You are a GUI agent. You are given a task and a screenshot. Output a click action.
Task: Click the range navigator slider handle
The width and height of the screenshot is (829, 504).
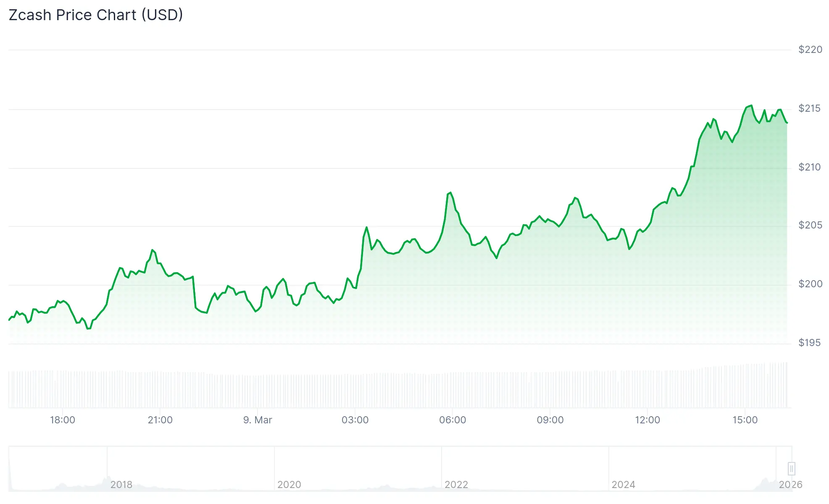point(792,470)
